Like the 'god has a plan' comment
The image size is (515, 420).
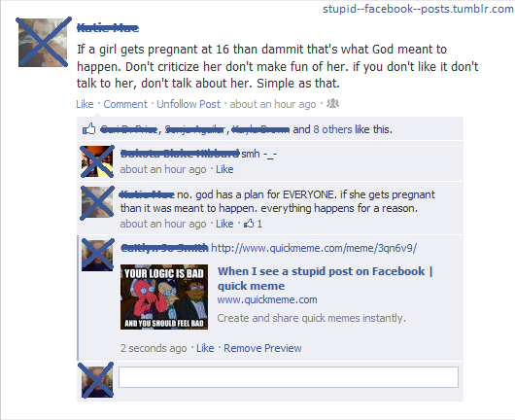[x=224, y=224]
